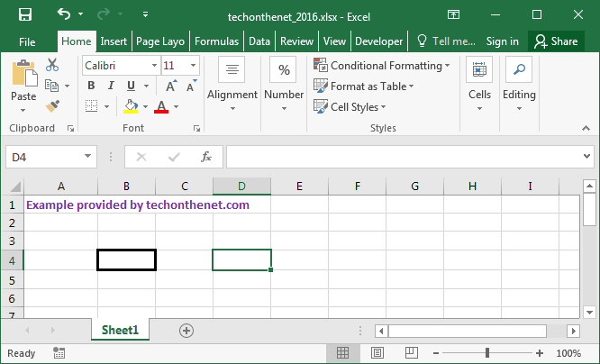Toggle Underline formatting
The width and height of the screenshot is (600, 364).
[131, 86]
